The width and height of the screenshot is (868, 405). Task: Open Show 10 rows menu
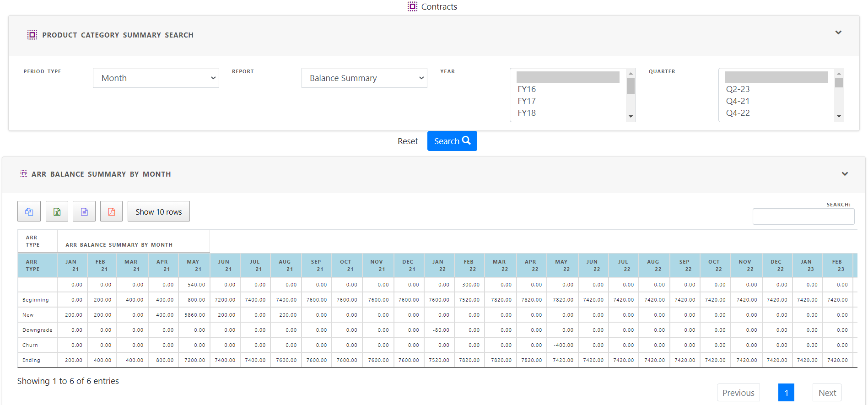click(x=159, y=211)
